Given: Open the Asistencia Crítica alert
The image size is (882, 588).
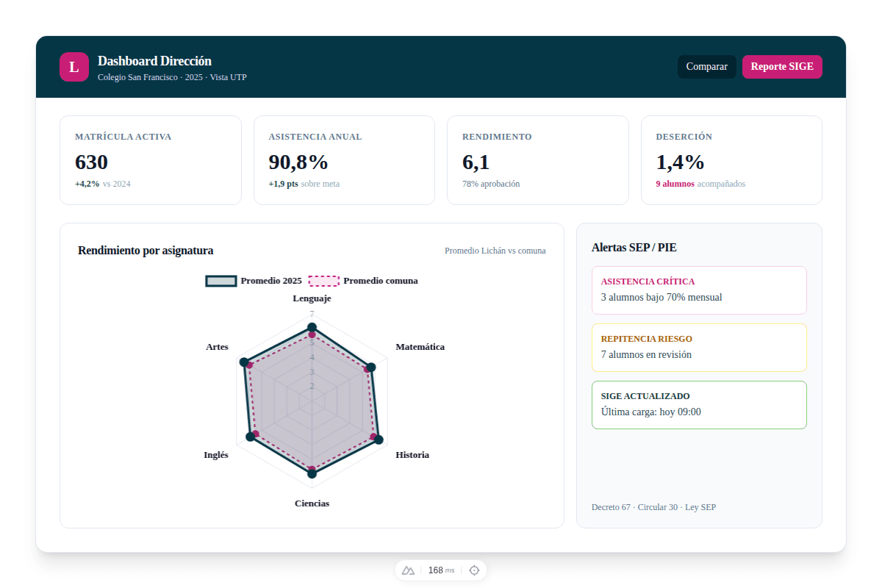Looking at the screenshot, I should [x=699, y=290].
